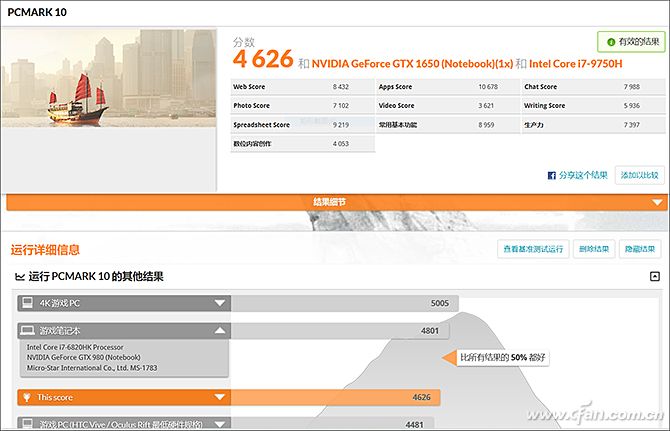The image size is (670, 431).
Task: Click the laptop icon on gaming notebook row
Action: click(x=27, y=331)
